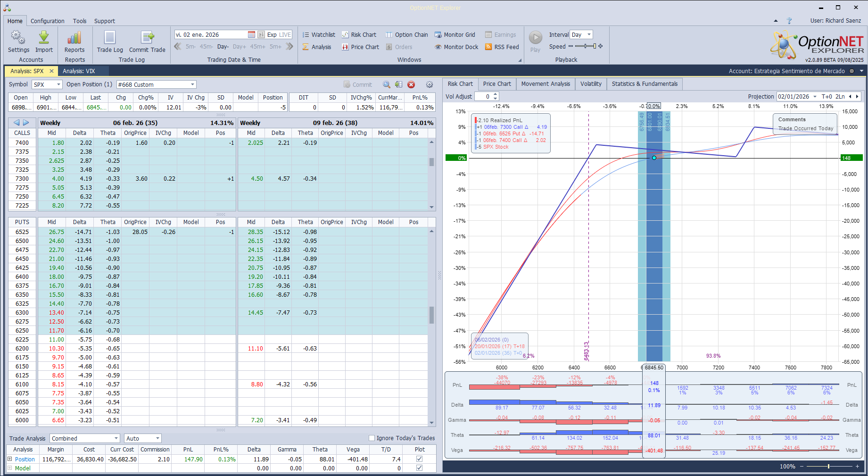Go to the previous expiration with left arrow
The height and width of the screenshot is (476, 868).
[x=17, y=123]
